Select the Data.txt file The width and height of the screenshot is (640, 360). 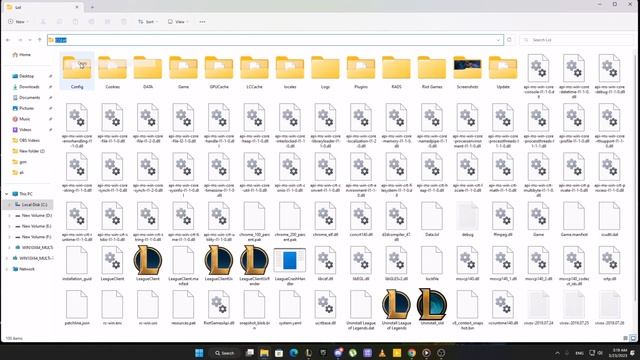432,219
